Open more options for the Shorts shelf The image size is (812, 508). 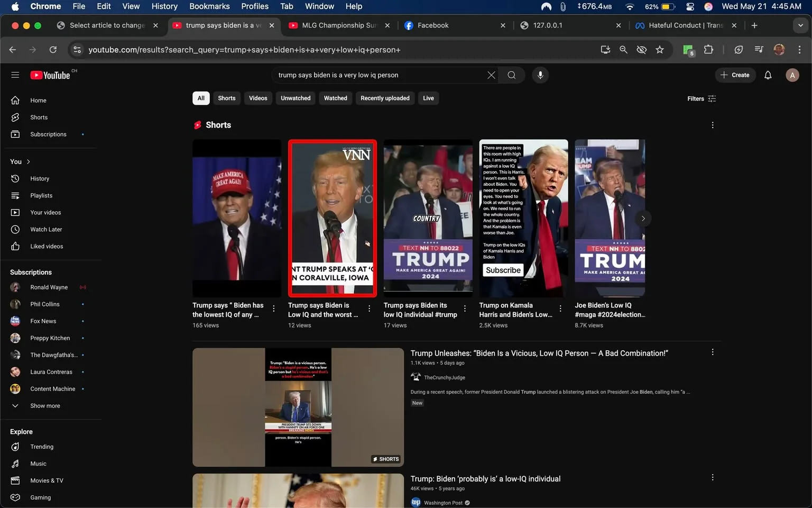click(x=712, y=125)
